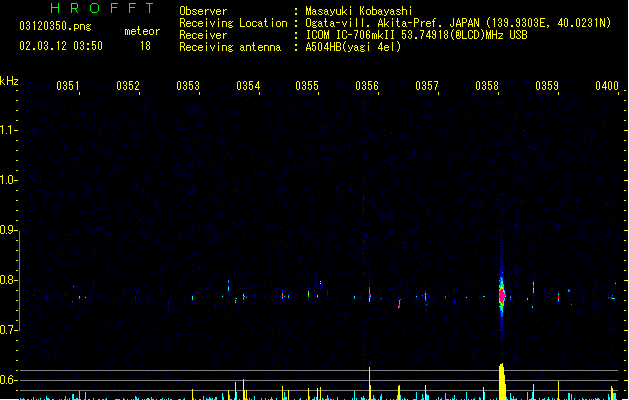Image resolution: width=629 pixels, height=400 pixels.
Task: Click the 0.7 kHz axis tick label
Action: (x=7, y=330)
